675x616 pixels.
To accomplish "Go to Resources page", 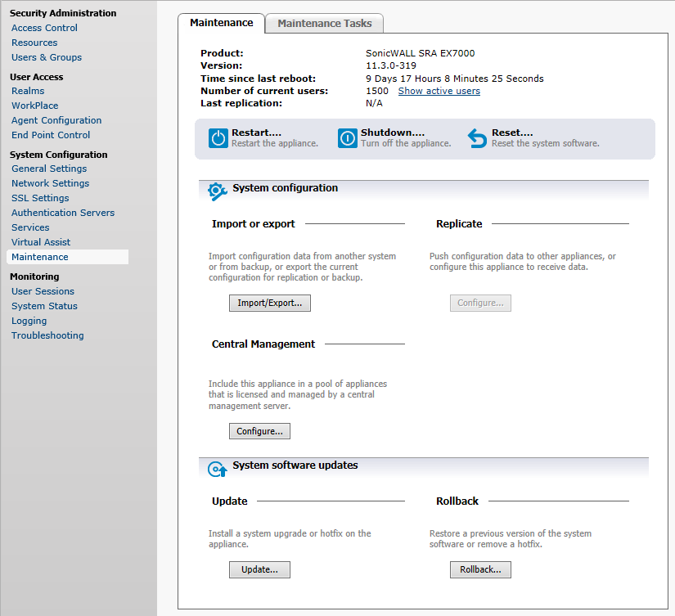I will click(34, 43).
